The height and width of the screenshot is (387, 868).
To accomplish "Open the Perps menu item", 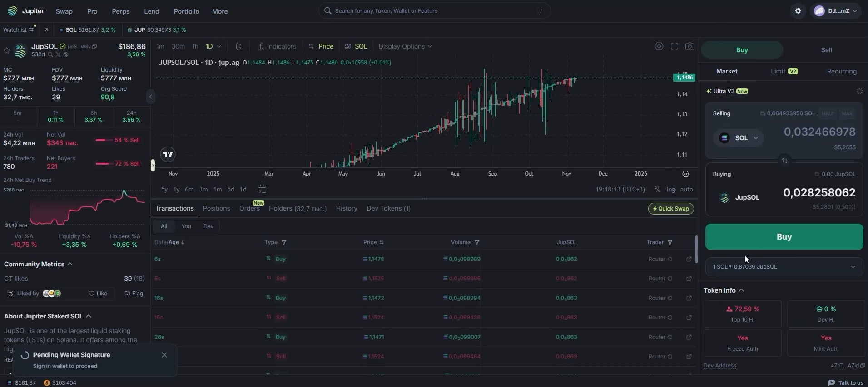I will (x=120, y=11).
